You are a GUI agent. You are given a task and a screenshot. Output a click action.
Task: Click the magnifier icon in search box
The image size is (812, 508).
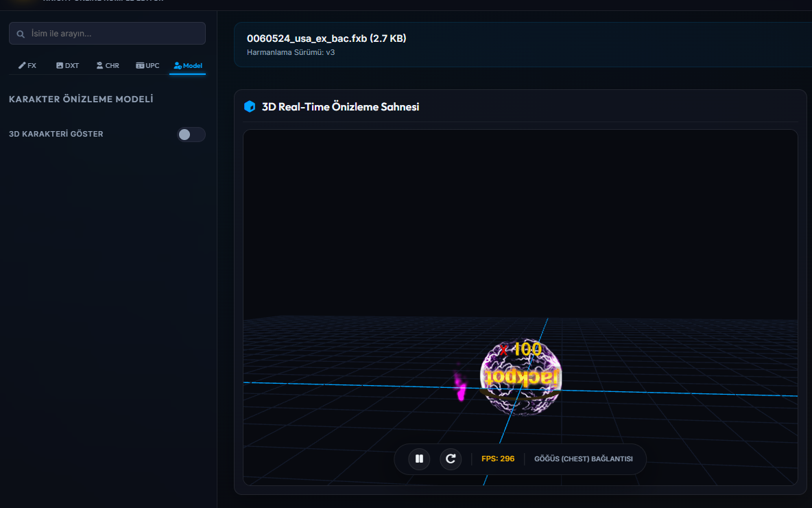coord(21,34)
